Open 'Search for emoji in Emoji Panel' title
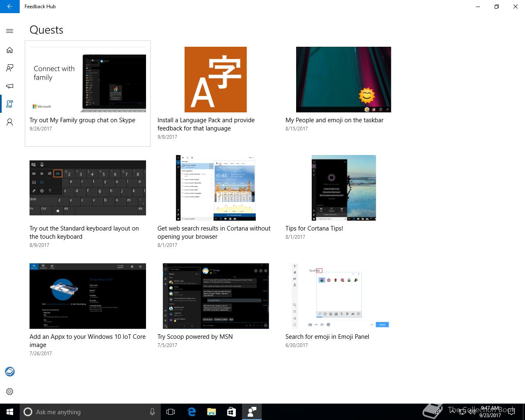This screenshot has height=420, width=525. tap(327, 337)
